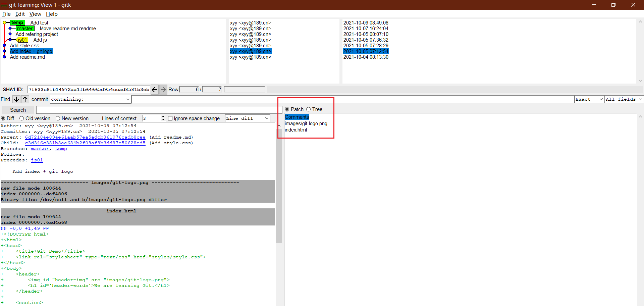The image size is (644, 306).
Task: Open parent commit 6d72184e link
Action: (85, 137)
